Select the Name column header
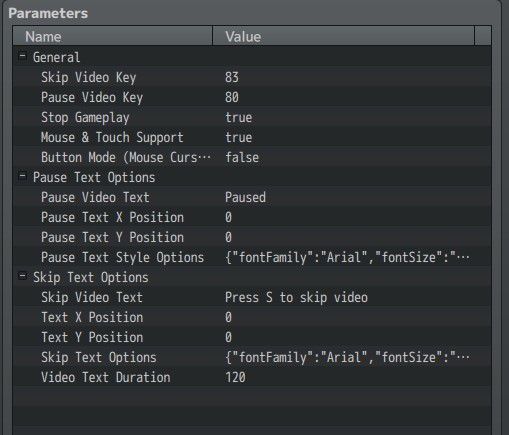509x435 pixels. 113,36
